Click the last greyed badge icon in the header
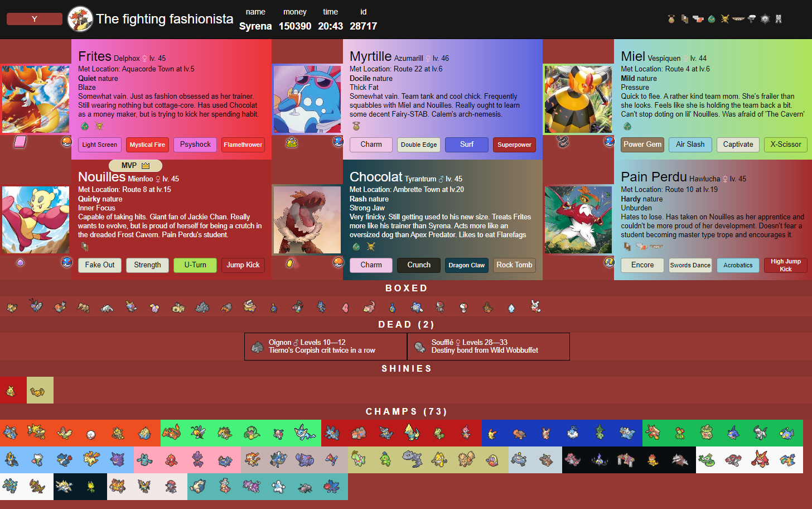This screenshot has width=812, height=509. pyautogui.click(x=779, y=19)
